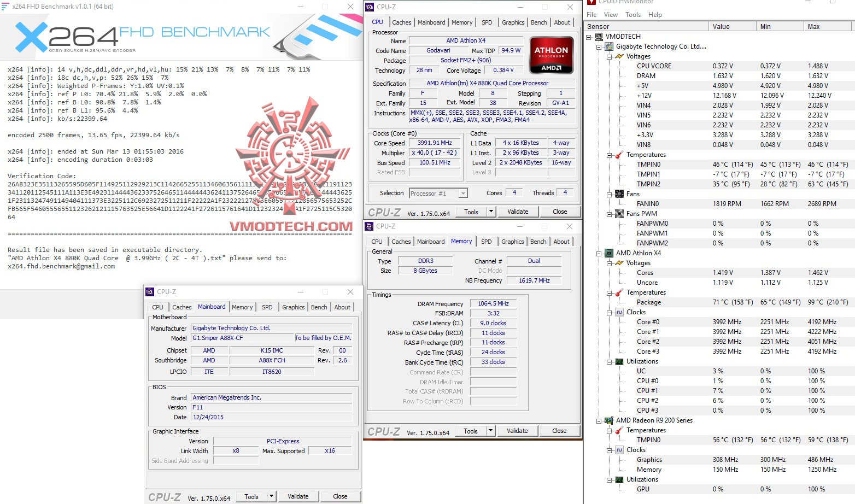Viewport: 855px width, 504px height.
Task: Click title bar icon of CPU-Z Mainboard-tab window
Action: (x=150, y=292)
